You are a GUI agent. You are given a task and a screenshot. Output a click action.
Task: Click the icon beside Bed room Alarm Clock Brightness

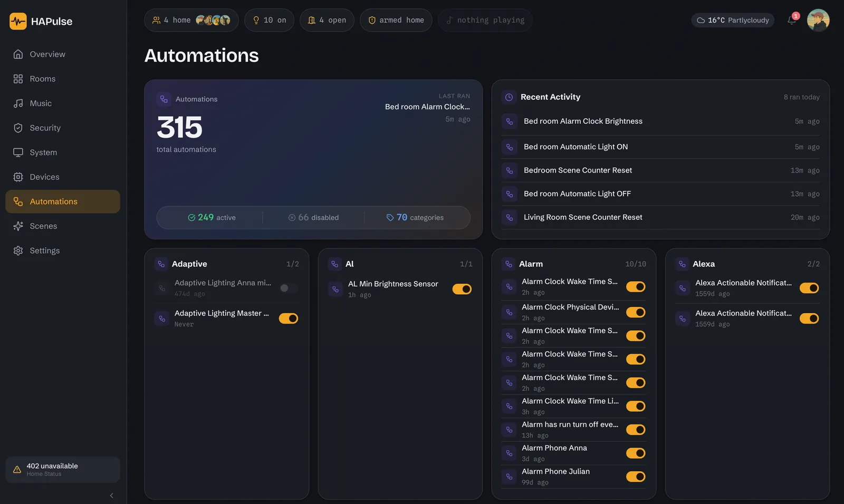[x=509, y=121]
